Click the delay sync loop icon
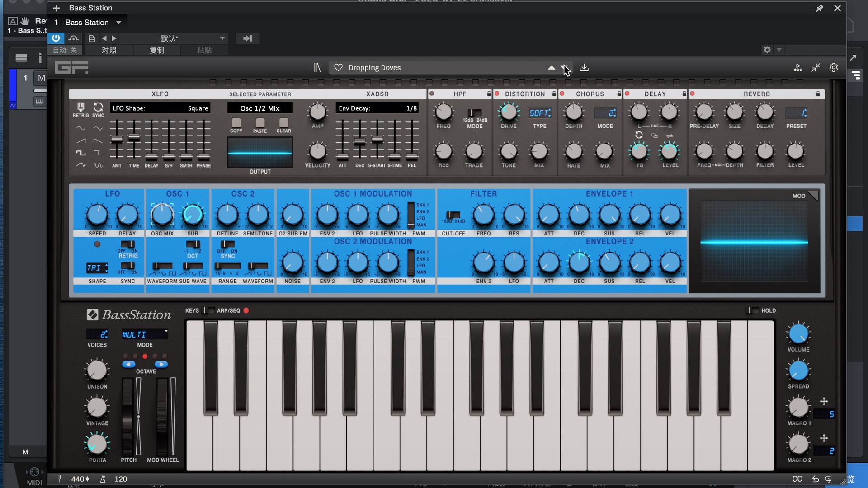The height and width of the screenshot is (488, 868). coord(639,135)
